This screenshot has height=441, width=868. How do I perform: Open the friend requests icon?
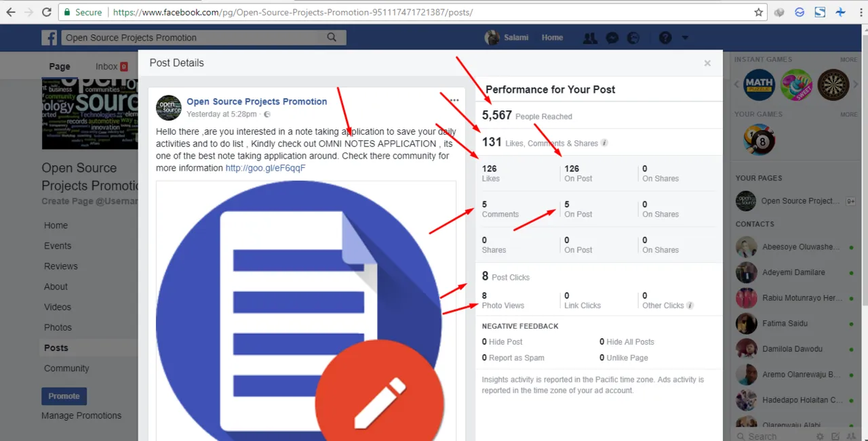590,38
